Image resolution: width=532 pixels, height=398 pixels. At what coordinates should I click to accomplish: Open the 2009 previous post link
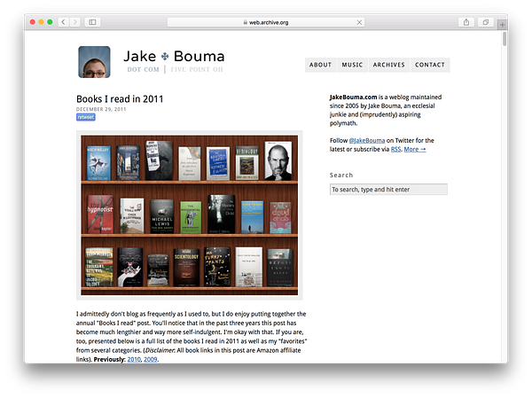pyautogui.click(x=151, y=359)
